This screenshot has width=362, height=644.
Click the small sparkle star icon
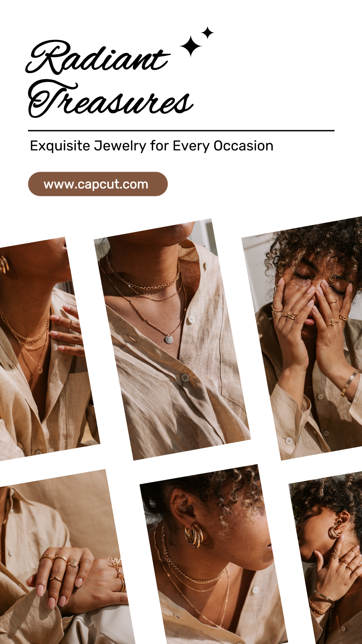[207, 33]
